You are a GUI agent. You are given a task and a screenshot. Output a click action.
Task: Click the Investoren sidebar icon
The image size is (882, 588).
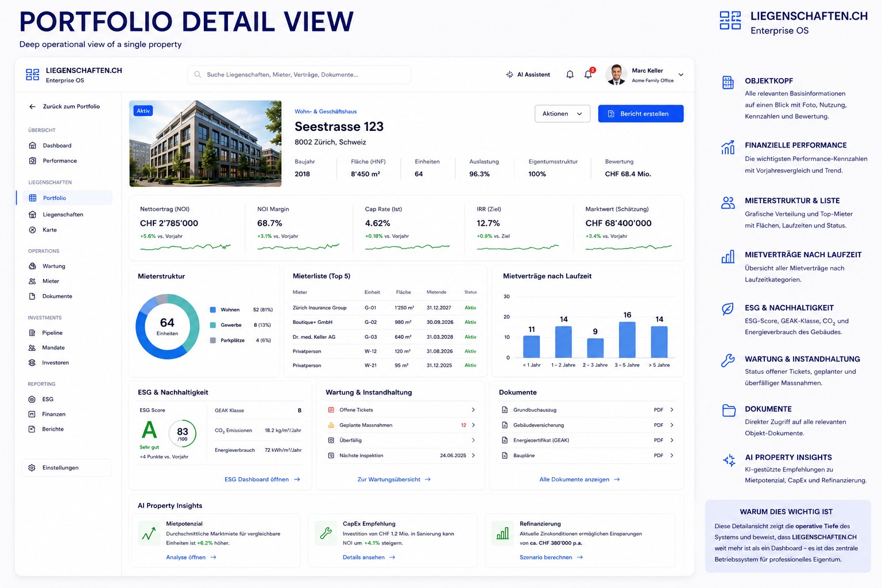pos(32,363)
